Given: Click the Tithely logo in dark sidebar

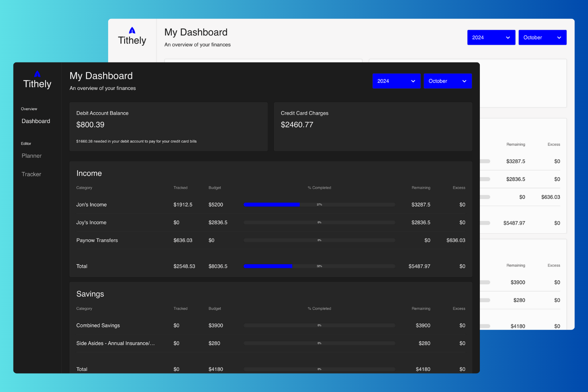Looking at the screenshot, I should 37,80.
